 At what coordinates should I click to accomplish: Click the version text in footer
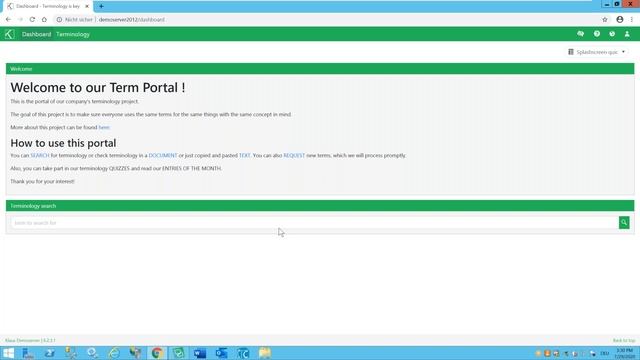point(30,340)
